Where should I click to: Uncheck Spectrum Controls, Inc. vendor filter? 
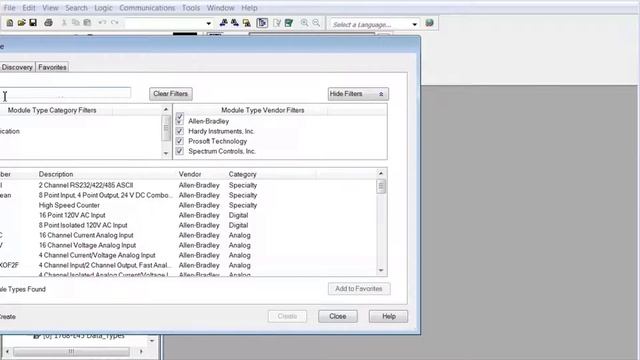point(180,151)
